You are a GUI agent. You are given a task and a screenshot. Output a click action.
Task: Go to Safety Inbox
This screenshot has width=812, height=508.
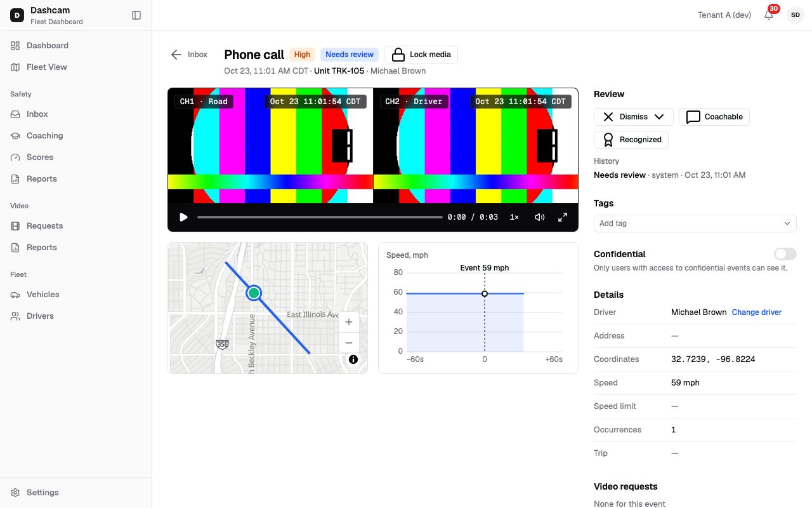(76, 114)
